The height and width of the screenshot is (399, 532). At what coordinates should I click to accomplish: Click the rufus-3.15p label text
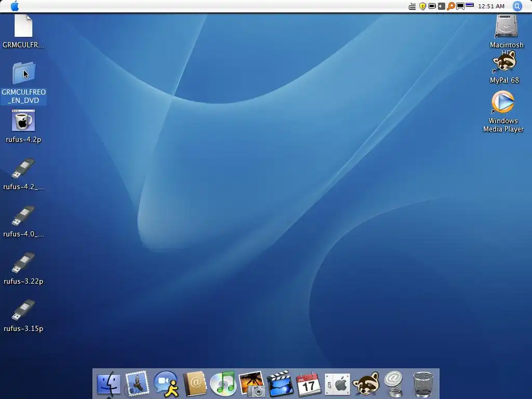click(23, 328)
